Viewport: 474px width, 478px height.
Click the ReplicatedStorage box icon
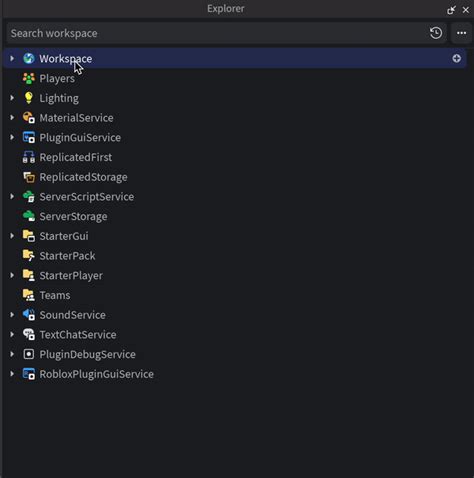pos(29,177)
